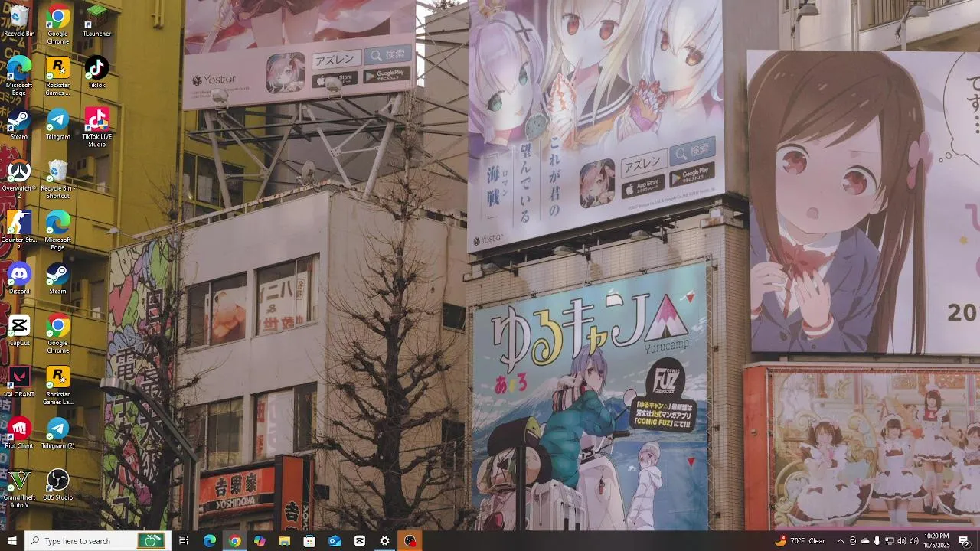
Task: Open the apple search highlights icon
Action: (x=151, y=541)
